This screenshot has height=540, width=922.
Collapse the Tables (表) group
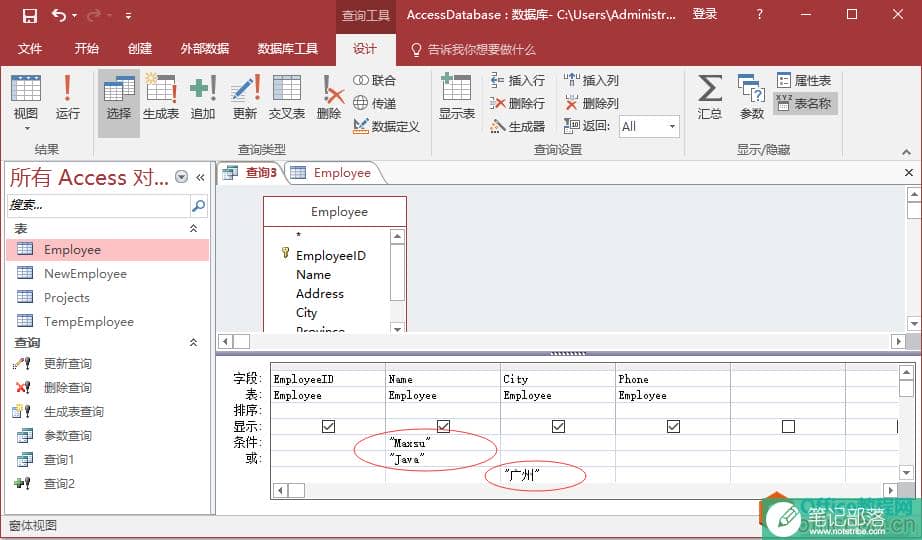pos(193,228)
